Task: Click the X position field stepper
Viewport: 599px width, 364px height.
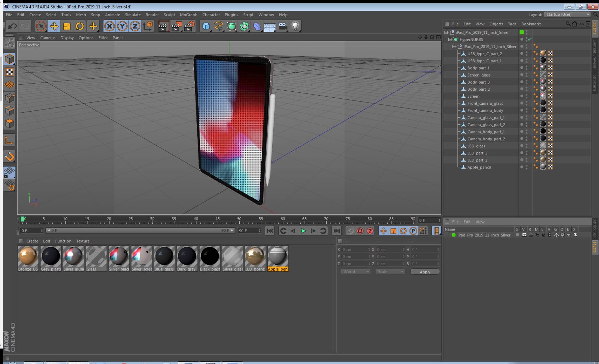Action: point(369,249)
